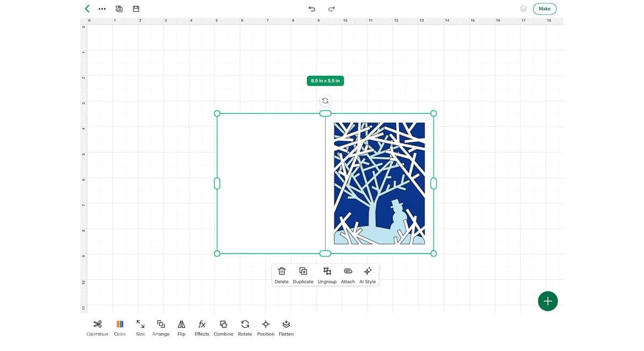The width and height of the screenshot is (644, 351).
Task: Open the Arrange options
Action: pyautogui.click(x=160, y=328)
